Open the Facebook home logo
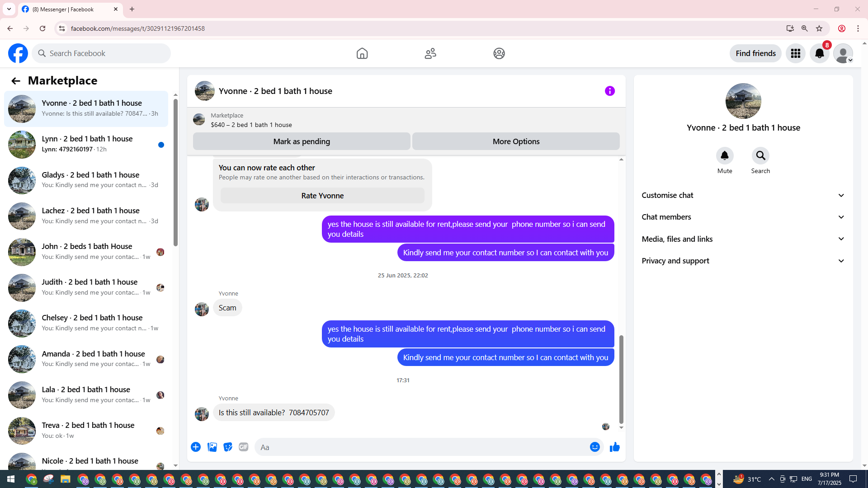Screen dimensions: 868x488 click(x=18, y=53)
